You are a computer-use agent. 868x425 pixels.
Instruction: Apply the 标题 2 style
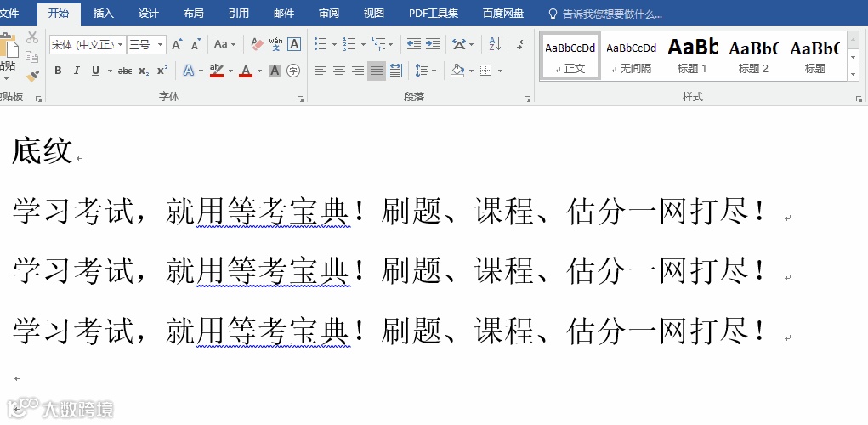click(753, 56)
